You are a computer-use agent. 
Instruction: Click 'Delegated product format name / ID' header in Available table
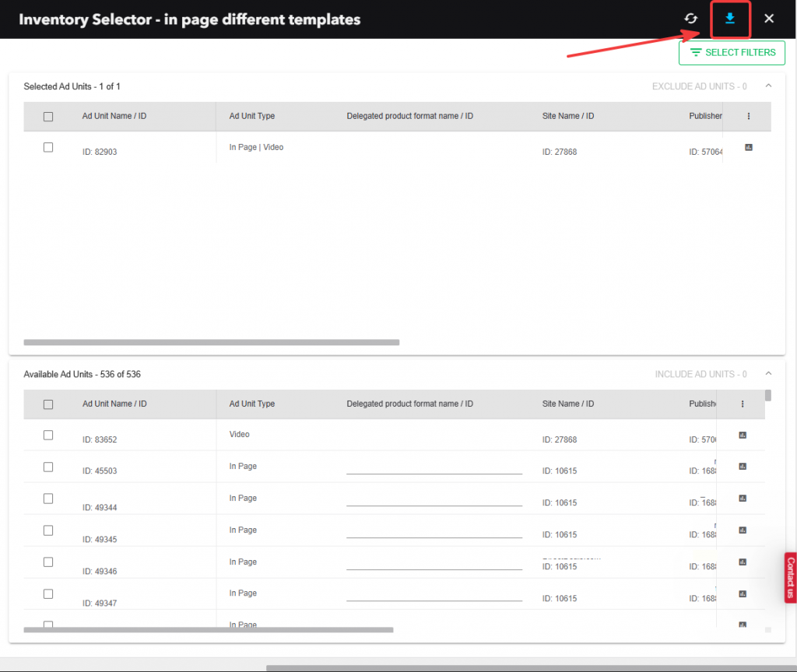click(x=409, y=404)
